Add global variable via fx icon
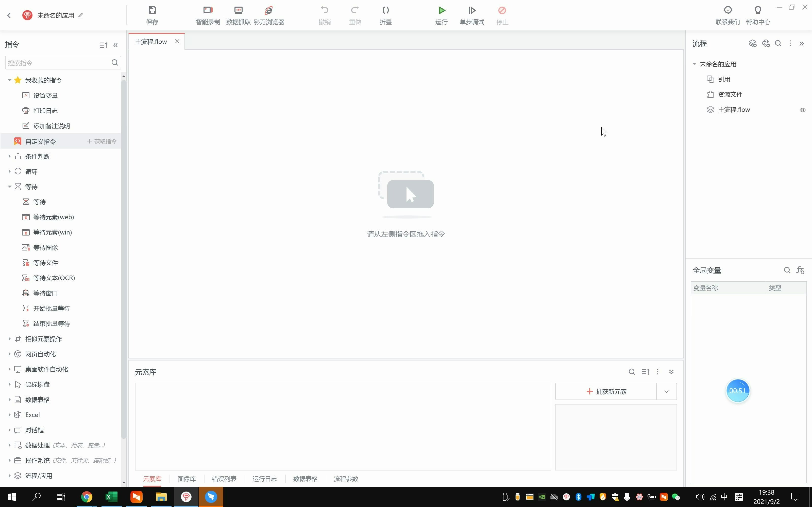 (800, 270)
